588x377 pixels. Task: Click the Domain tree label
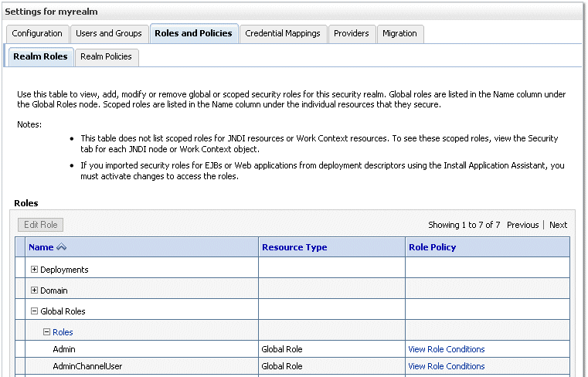54,290
